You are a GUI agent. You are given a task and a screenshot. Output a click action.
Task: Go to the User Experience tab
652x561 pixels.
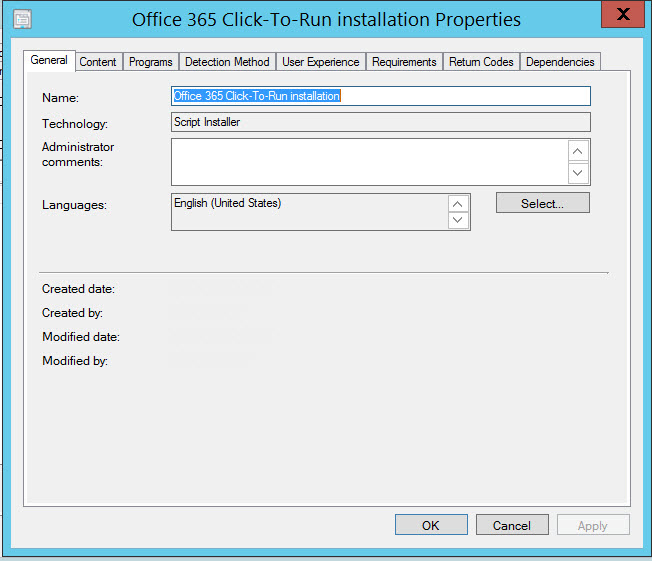point(320,62)
